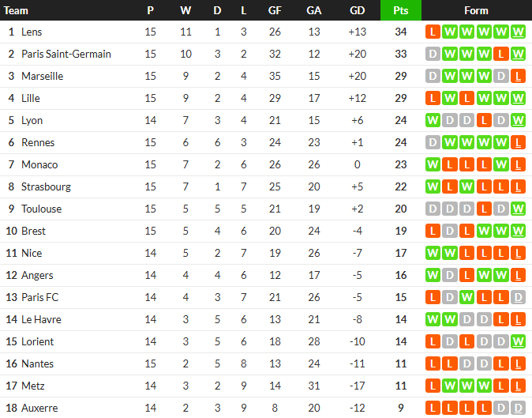
Task: Click Auxerre's last draw form badge
Action: tap(518, 408)
